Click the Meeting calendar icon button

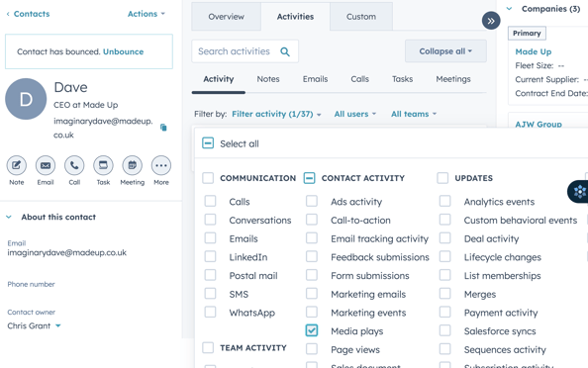click(x=133, y=165)
